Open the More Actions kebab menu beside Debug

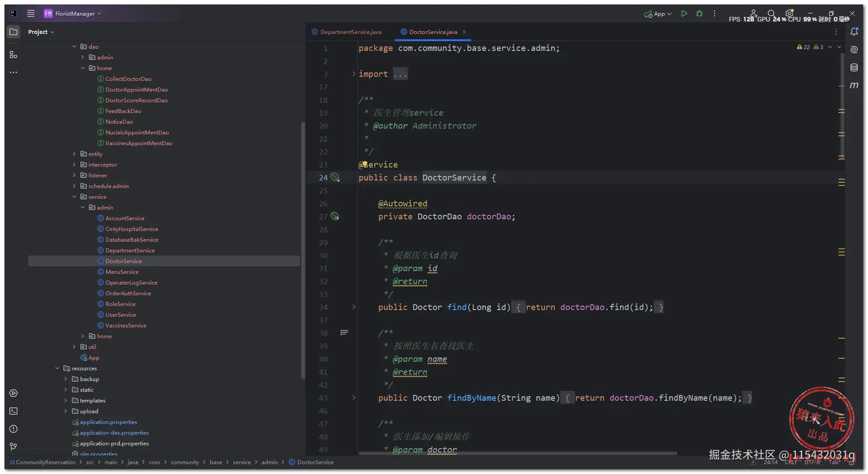[715, 13]
